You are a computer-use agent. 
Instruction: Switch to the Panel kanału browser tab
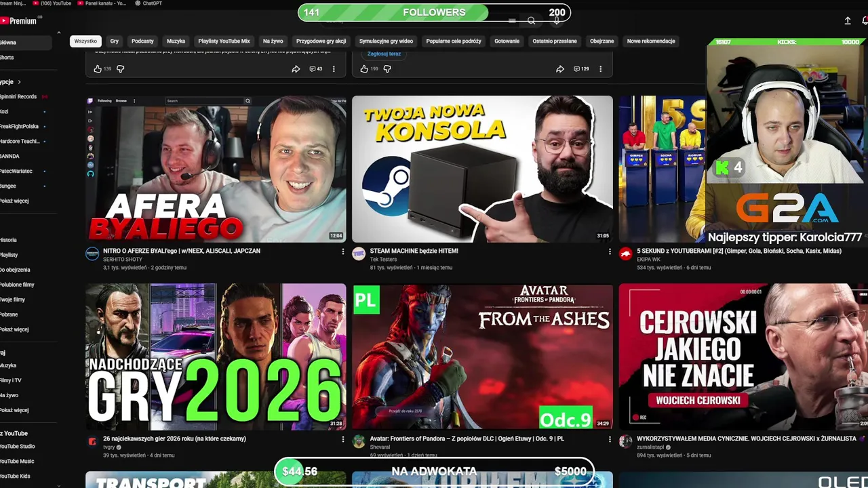pos(102,3)
